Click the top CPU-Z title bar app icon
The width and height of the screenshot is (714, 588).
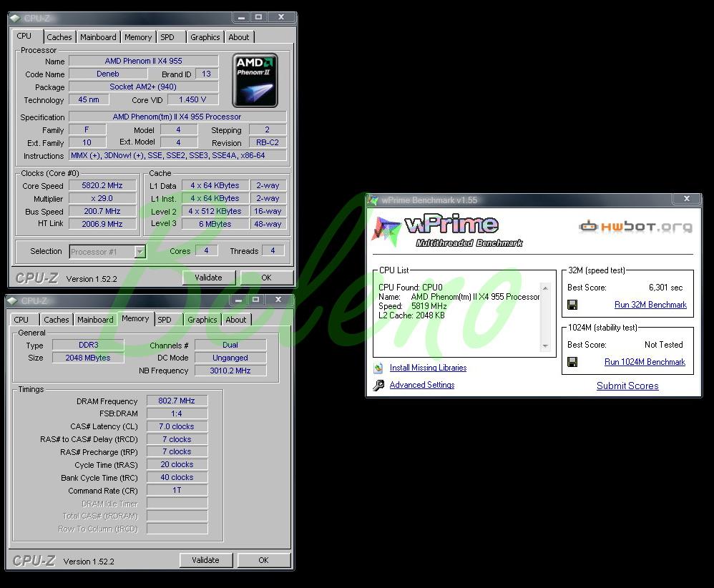coord(14,18)
